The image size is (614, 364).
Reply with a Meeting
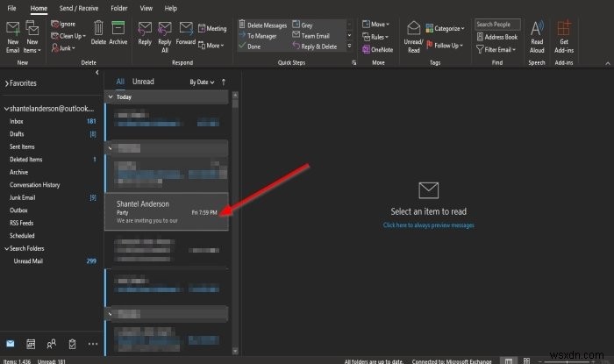212,28
